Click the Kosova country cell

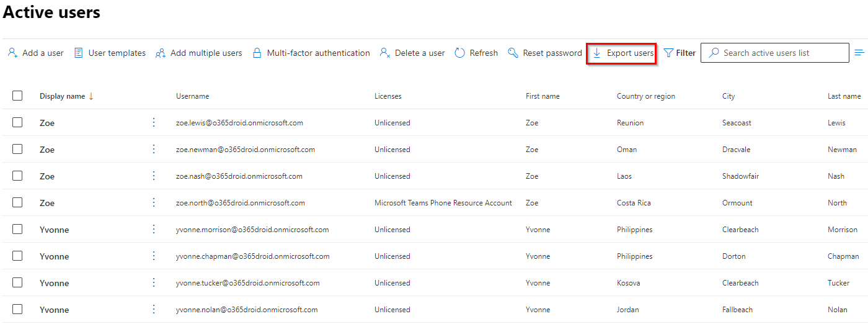tap(630, 283)
